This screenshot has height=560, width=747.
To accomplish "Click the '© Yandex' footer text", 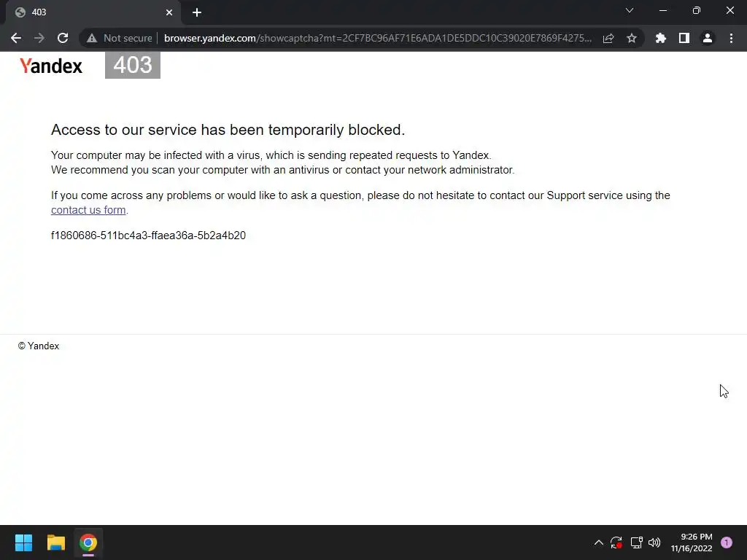I will pos(39,346).
